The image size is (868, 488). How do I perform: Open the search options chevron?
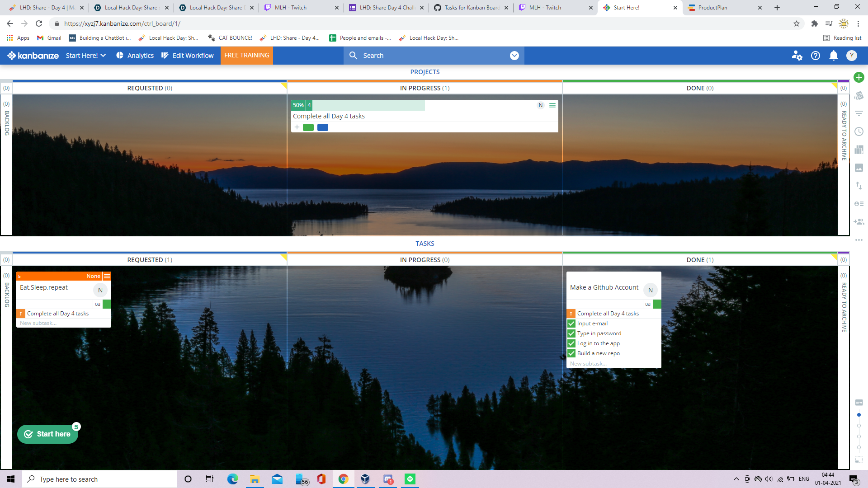click(514, 55)
